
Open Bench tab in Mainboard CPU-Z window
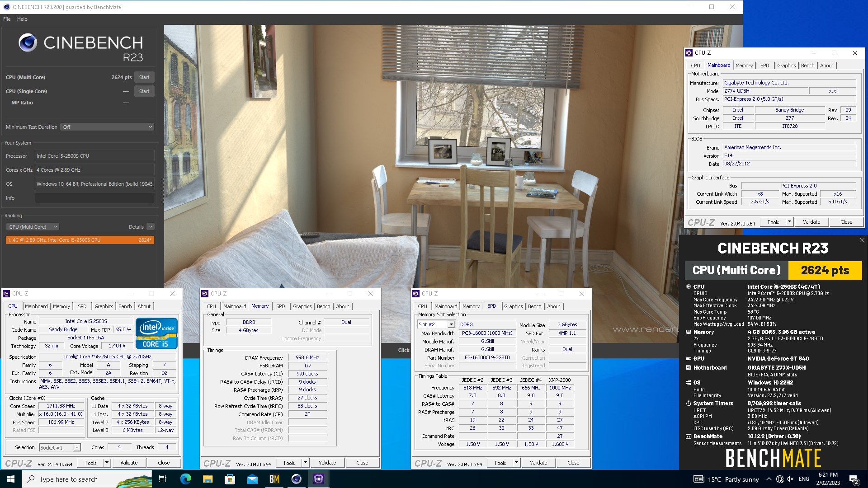point(807,66)
